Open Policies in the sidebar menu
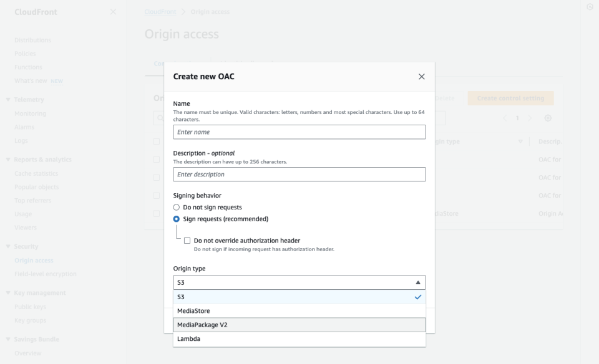 (25, 53)
